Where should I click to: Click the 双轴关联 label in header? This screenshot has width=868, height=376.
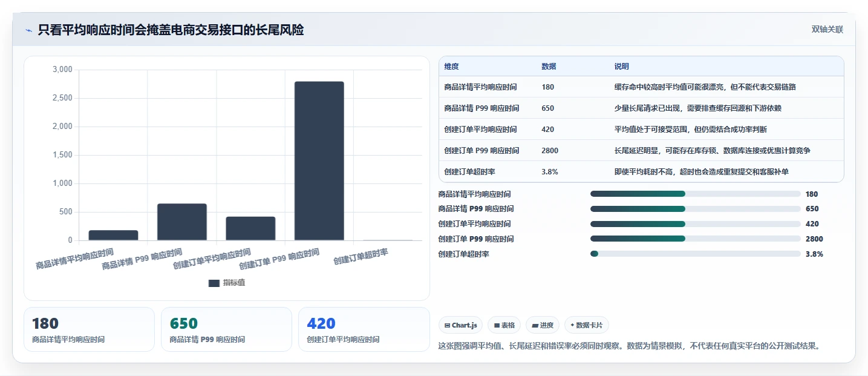coord(827,30)
